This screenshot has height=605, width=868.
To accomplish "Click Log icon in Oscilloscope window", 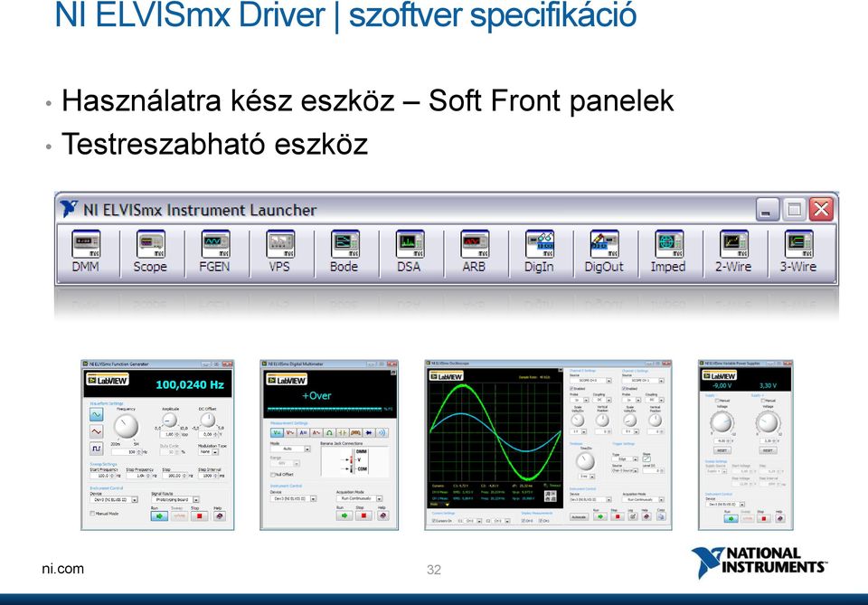I will click(x=633, y=516).
